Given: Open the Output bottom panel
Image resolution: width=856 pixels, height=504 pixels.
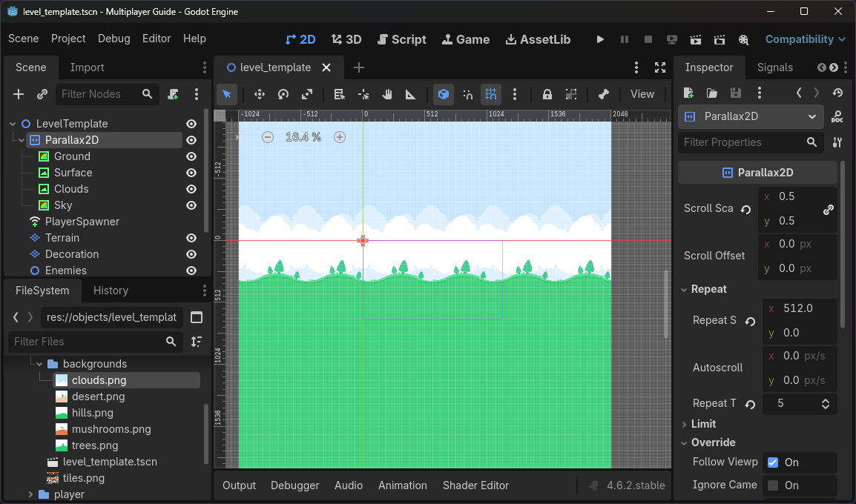Looking at the screenshot, I should [239, 485].
